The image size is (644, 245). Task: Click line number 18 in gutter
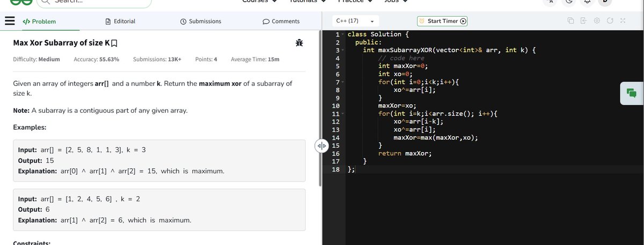pyautogui.click(x=336, y=169)
